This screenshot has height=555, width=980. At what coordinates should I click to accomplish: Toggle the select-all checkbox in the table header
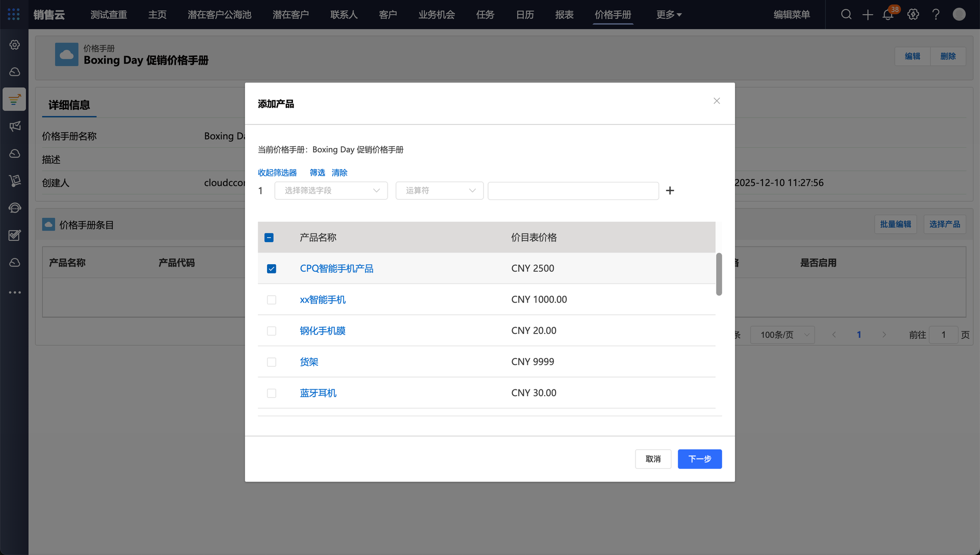pyautogui.click(x=269, y=238)
